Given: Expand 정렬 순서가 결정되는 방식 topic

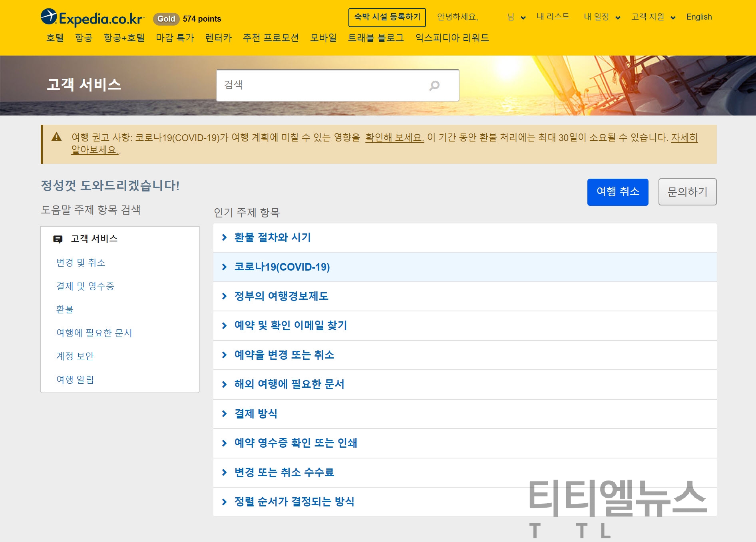Looking at the screenshot, I should pyautogui.click(x=465, y=502).
